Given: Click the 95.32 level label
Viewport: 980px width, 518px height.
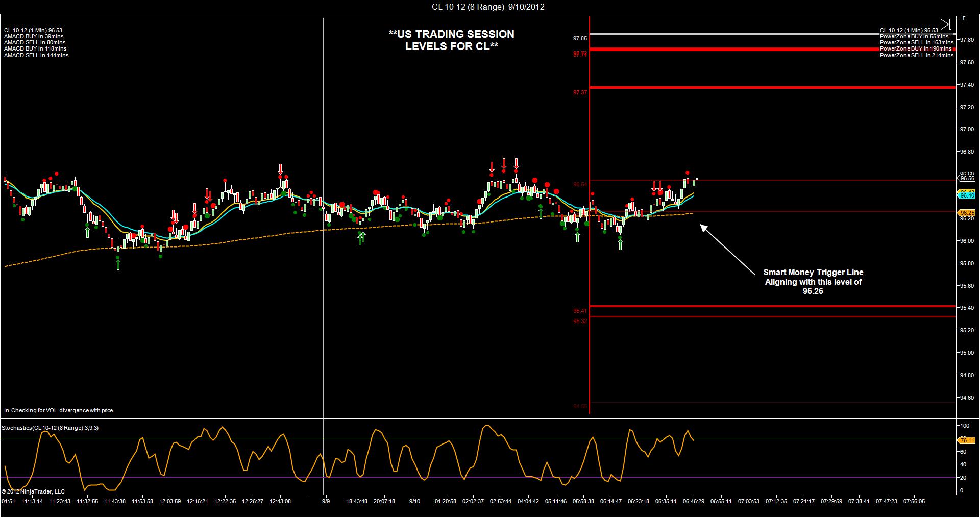Looking at the screenshot, I should click(x=580, y=321).
